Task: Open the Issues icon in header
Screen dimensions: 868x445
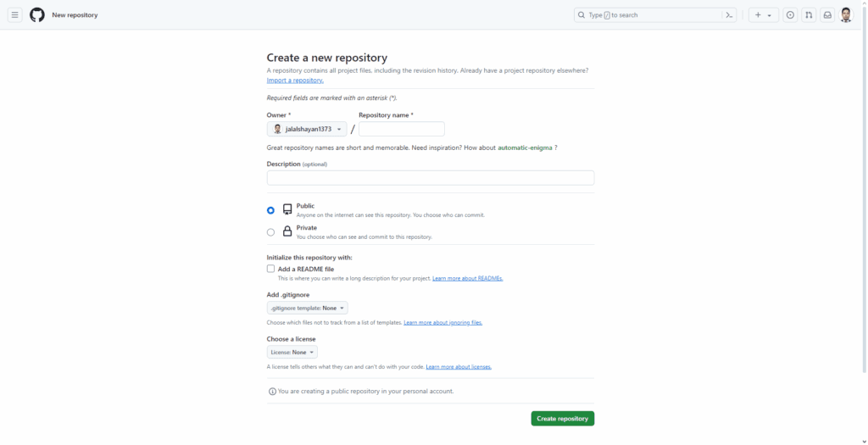Action: (790, 15)
